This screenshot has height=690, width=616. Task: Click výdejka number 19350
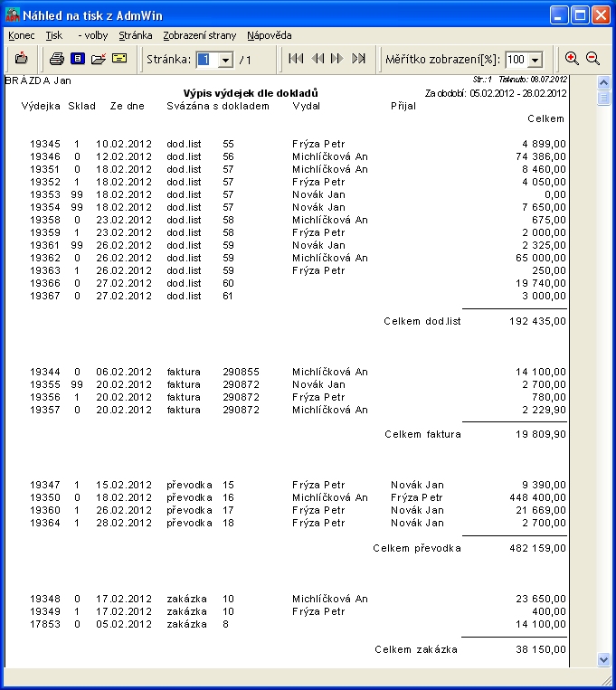(x=45, y=497)
